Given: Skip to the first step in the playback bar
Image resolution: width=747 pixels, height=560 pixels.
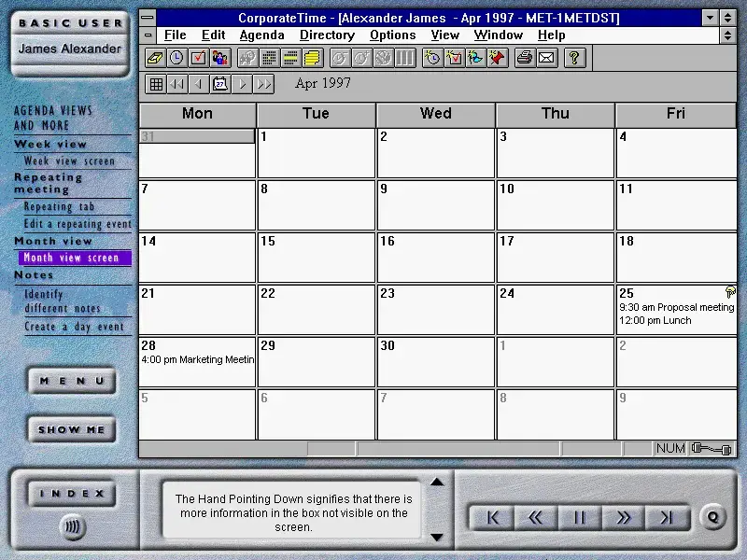Looking at the screenshot, I should click(492, 517).
